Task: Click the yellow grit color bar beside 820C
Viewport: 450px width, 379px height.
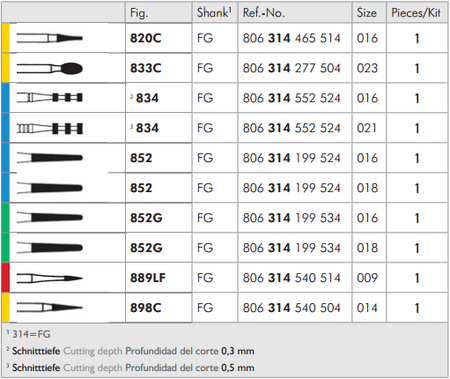Action: click(6, 38)
